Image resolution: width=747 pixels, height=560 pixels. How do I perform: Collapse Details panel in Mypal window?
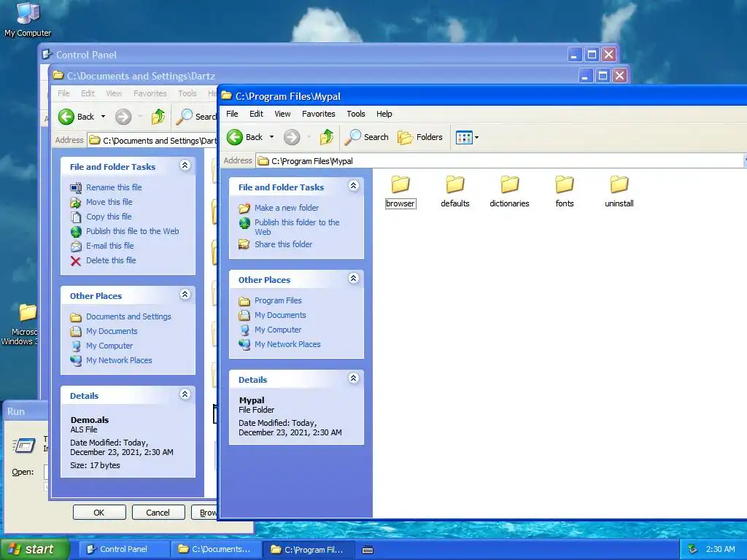tap(354, 378)
